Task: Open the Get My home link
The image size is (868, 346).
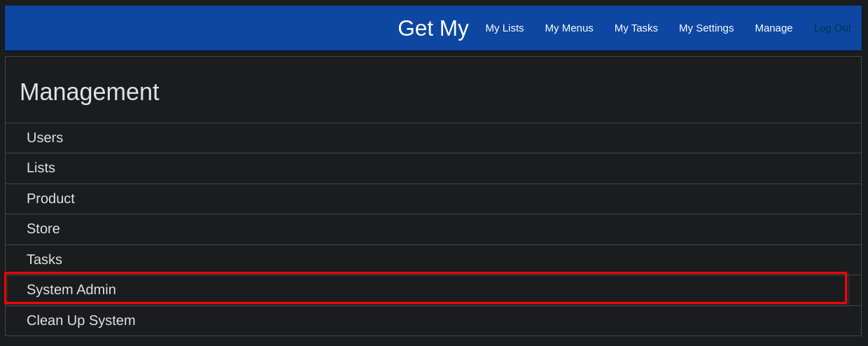Action: (x=433, y=28)
